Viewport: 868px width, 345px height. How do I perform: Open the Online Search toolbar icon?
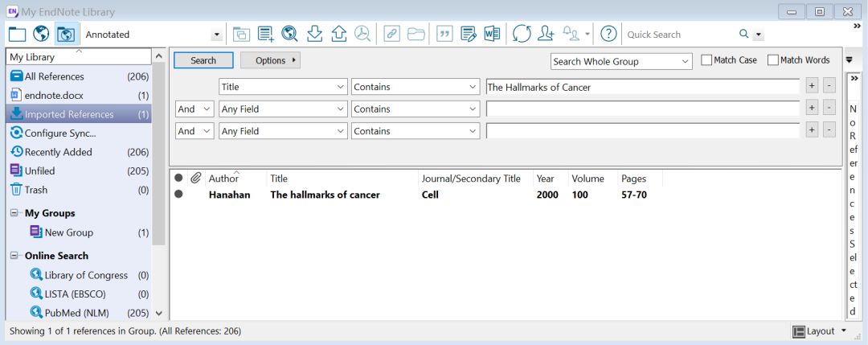point(289,35)
